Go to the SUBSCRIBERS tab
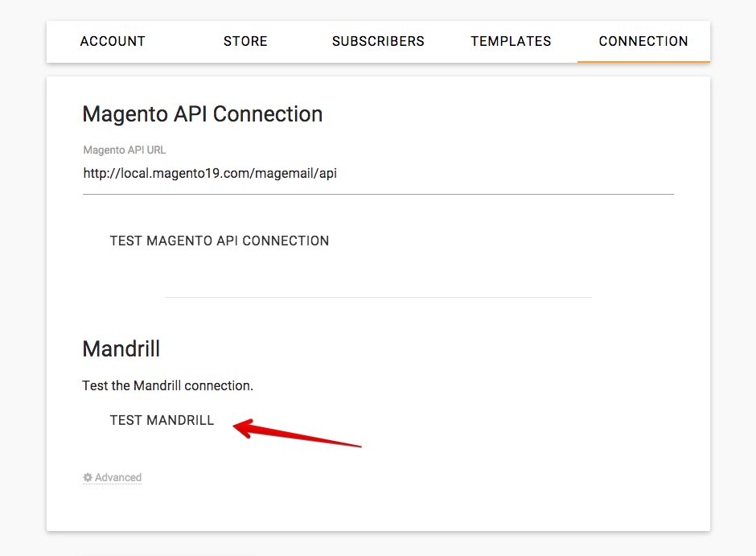 378,41
